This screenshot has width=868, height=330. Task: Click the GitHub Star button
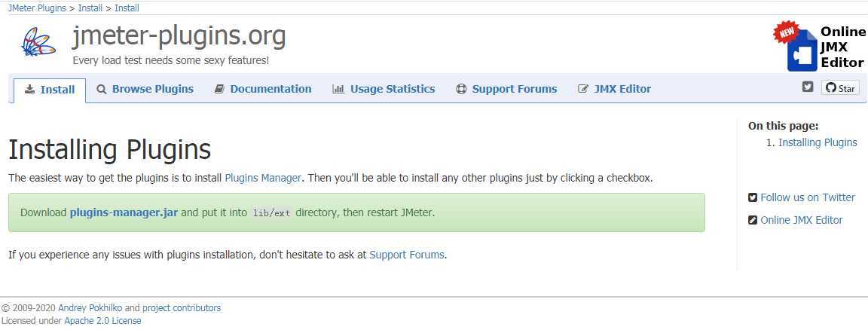(x=840, y=88)
